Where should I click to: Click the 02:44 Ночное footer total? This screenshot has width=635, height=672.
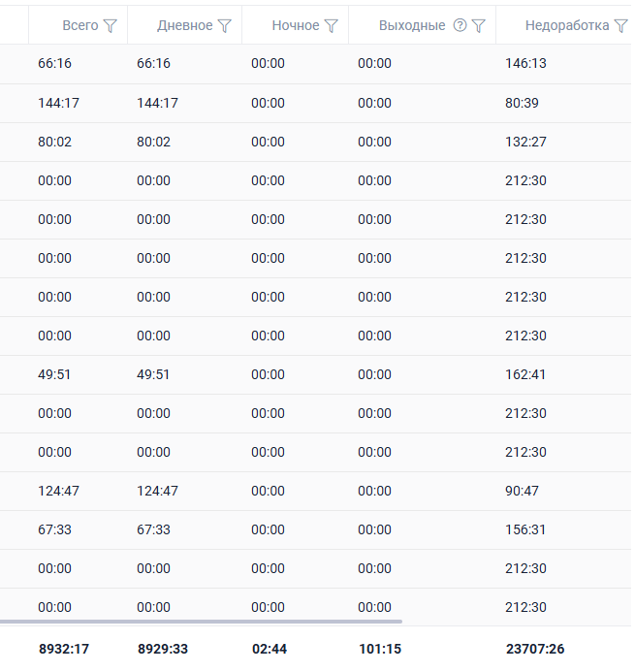[x=270, y=649]
